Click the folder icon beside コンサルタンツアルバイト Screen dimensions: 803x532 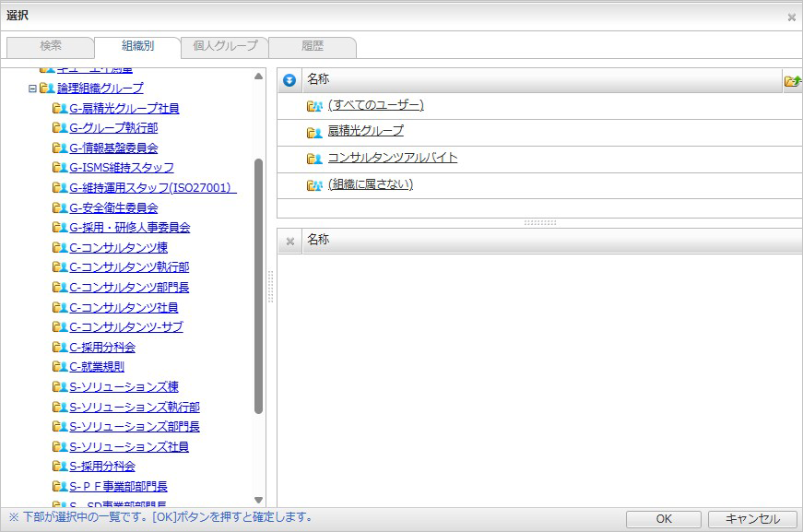314,159
